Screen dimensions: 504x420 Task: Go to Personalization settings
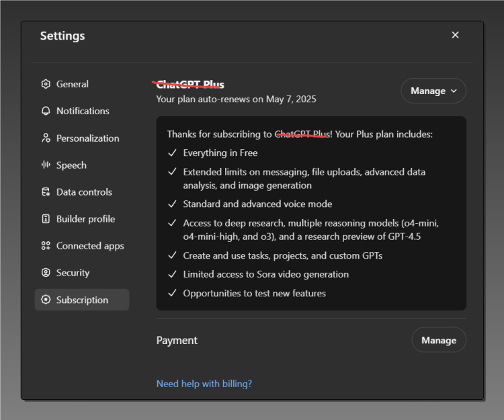coord(82,138)
